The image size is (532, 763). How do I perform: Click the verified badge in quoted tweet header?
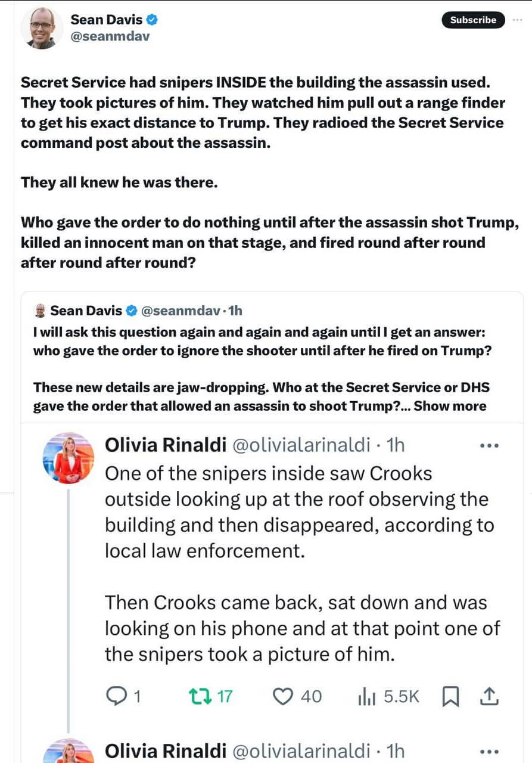pos(132,311)
